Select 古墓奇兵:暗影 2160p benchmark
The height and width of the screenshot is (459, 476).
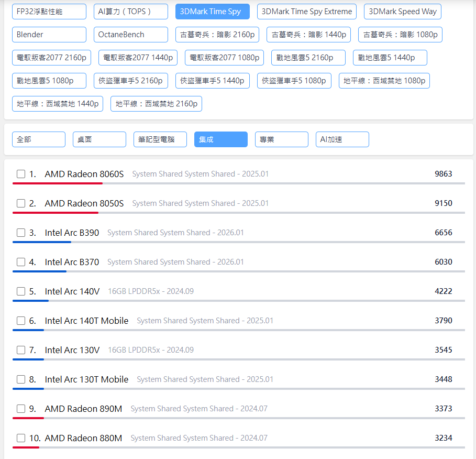217,35
